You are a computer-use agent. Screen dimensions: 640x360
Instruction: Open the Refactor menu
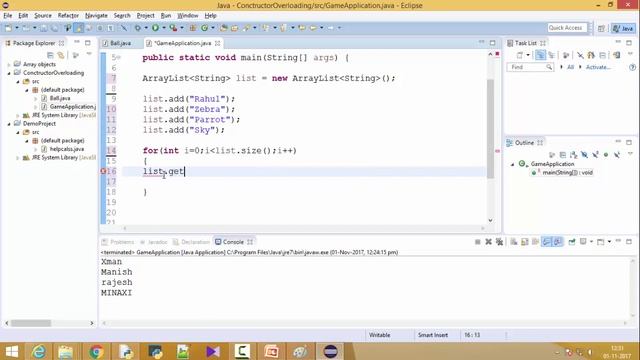coord(68,16)
